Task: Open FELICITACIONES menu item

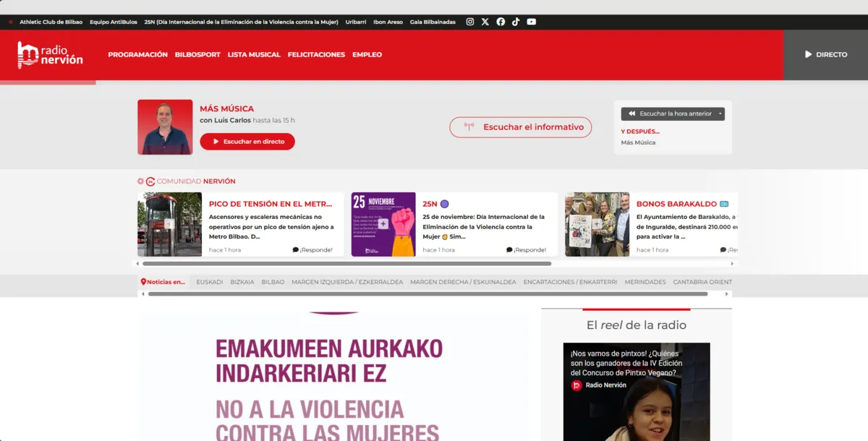Action: [316, 54]
